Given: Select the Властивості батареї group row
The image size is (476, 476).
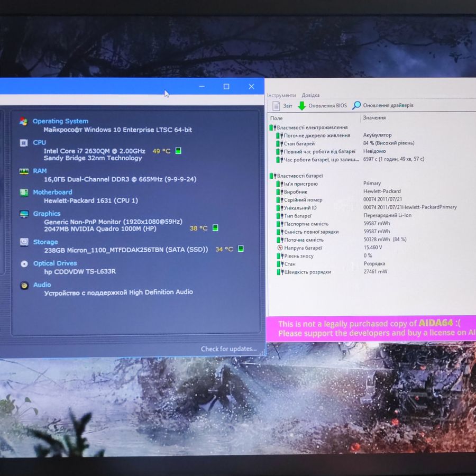Looking at the screenshot, I should [296, 176].
